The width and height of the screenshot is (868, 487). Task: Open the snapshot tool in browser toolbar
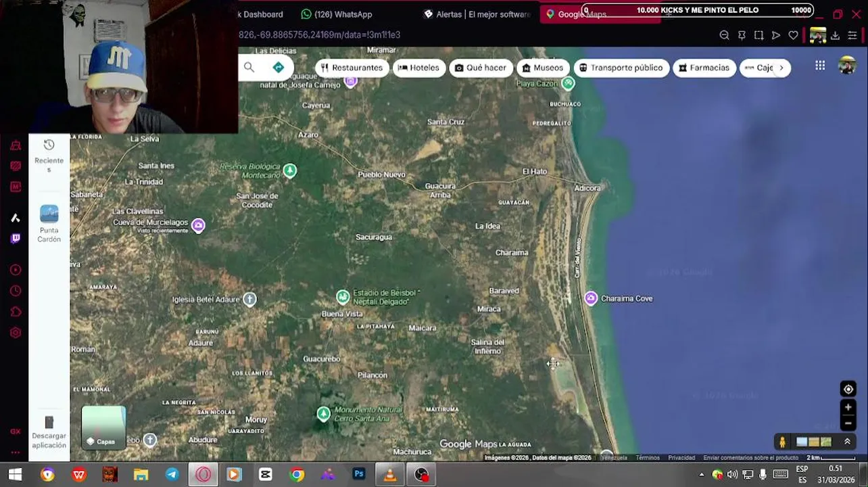pyautogui.click(x=758, y=35)
